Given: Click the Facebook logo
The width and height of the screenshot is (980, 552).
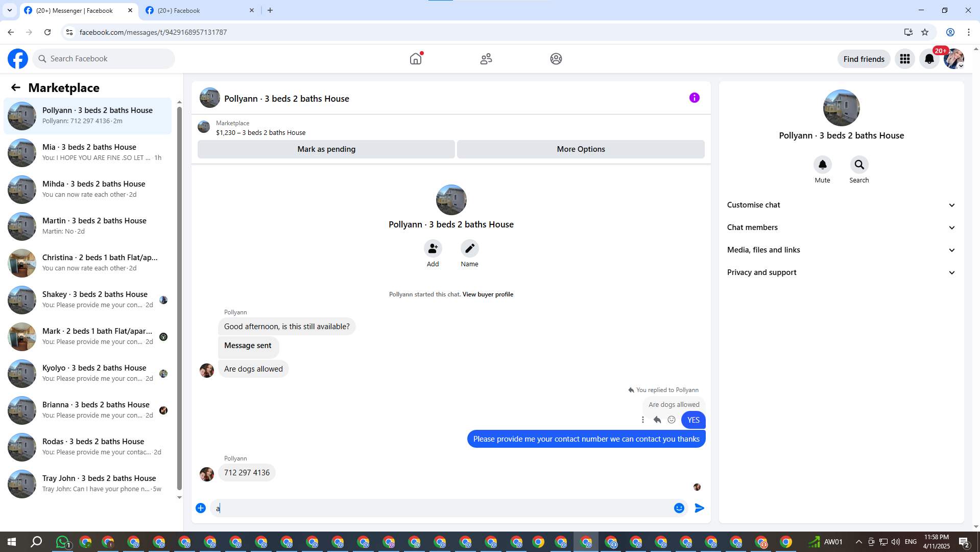Looking at the screenshot, I should point(18,59).
